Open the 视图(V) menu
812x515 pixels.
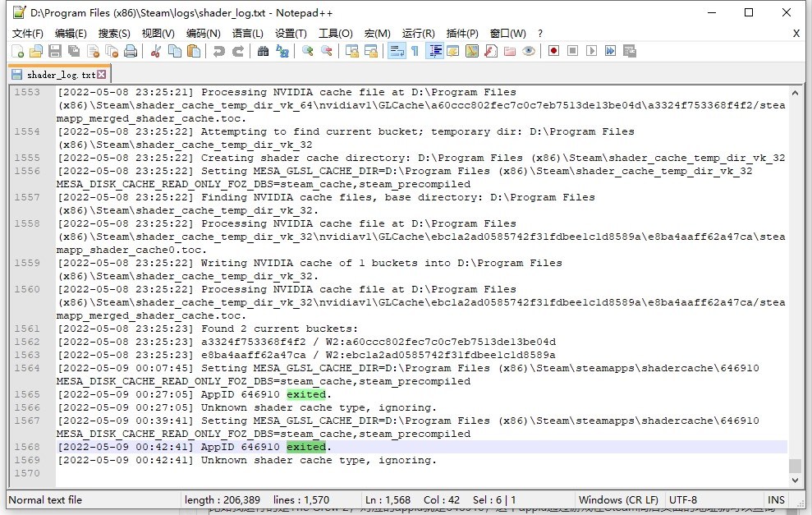[x=158, y=33]
